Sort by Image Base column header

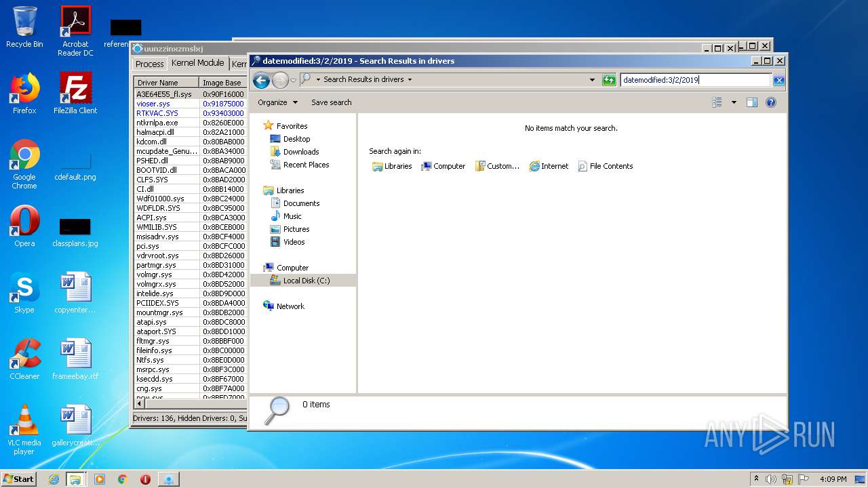(222, 83)
